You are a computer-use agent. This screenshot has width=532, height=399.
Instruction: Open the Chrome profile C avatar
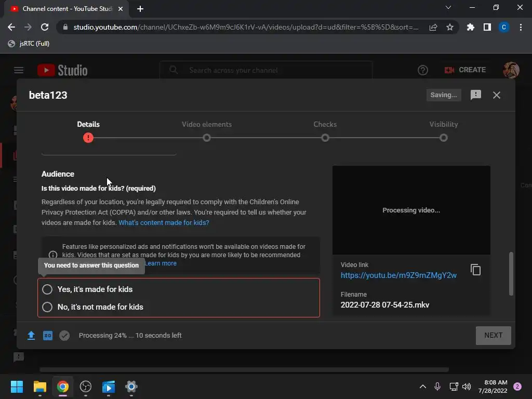504,27
